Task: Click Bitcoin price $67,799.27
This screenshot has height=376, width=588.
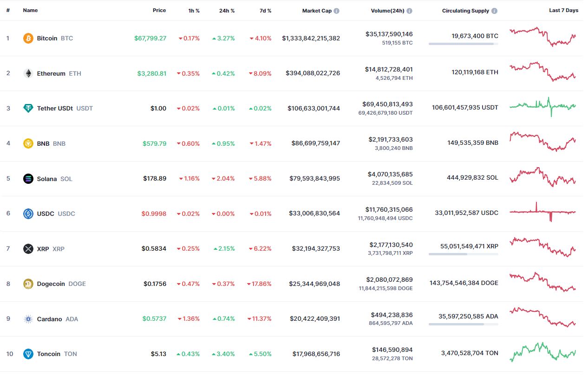Action: 150,38
